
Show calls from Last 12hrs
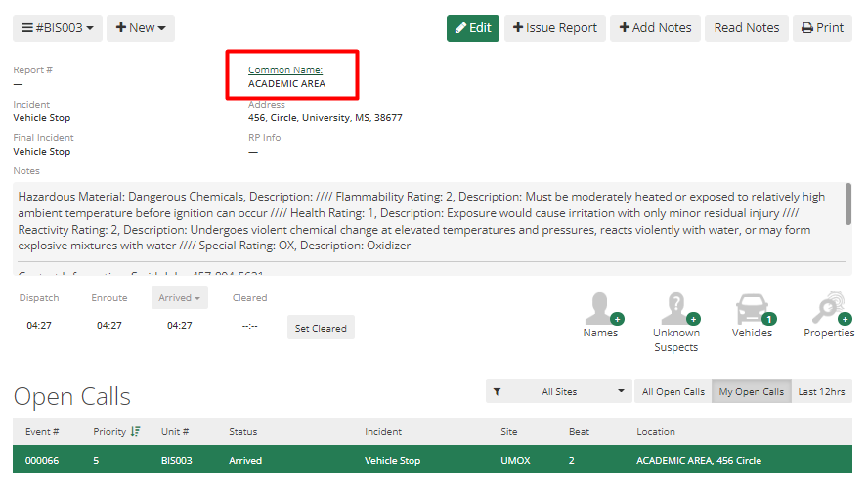pyautogui.click(x=821, y=391)
